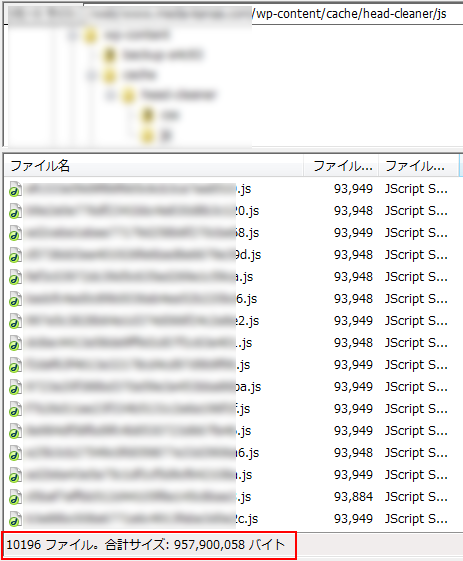The image size is (463, 561).
Task: Click the script icon for 9d.js
Action: [x=15, y=255]
